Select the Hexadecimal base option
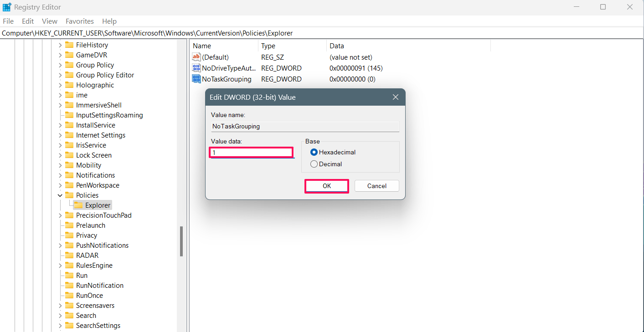Viewport: 644px width, 332px height. click(x=314, y=152)
